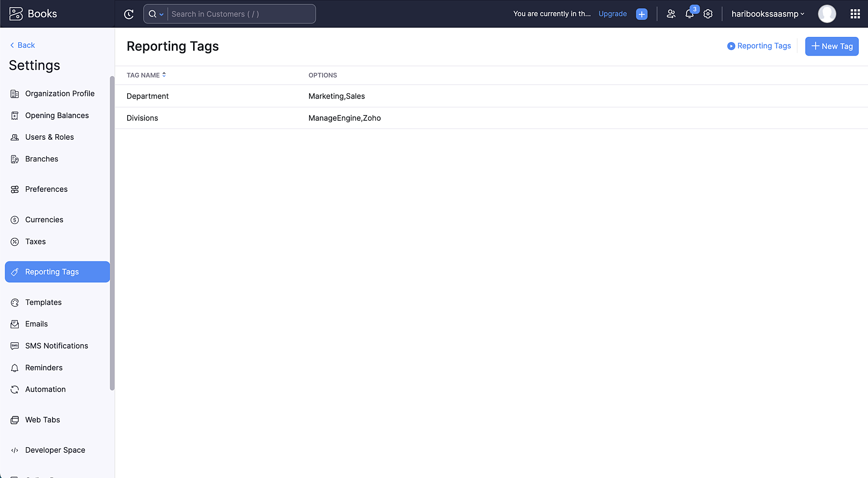Click the blue quick create plus icon
868x478 pixels.
click(x=641, y=14)
